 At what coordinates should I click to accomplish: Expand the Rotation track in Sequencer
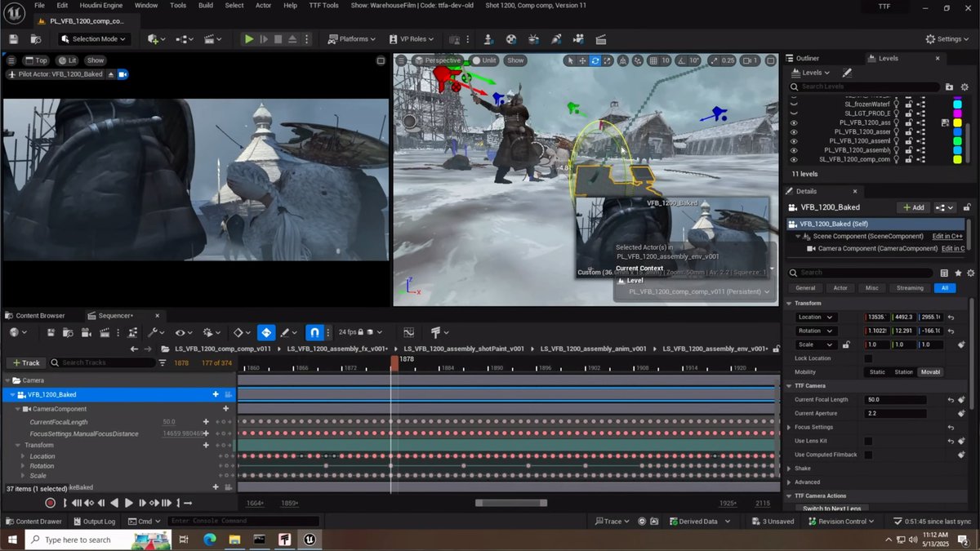tap(22, 466)
